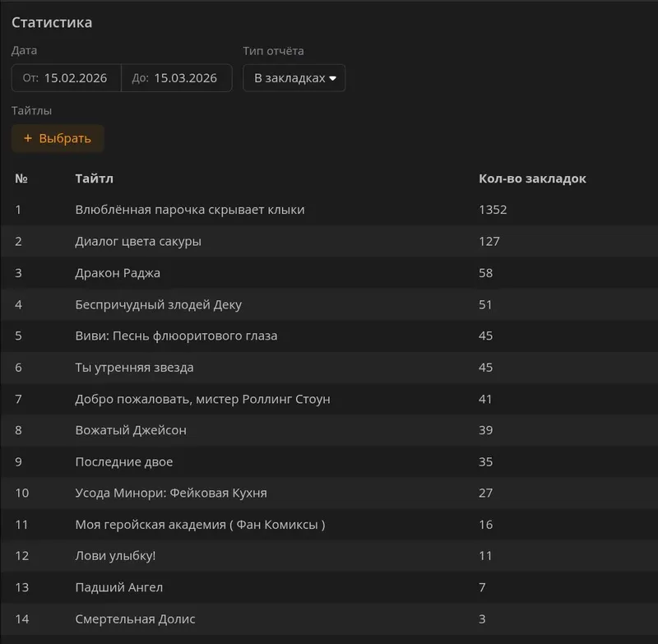
Task: Open the 'В закладках' report type dropdown
Action: tap(294, 78)
